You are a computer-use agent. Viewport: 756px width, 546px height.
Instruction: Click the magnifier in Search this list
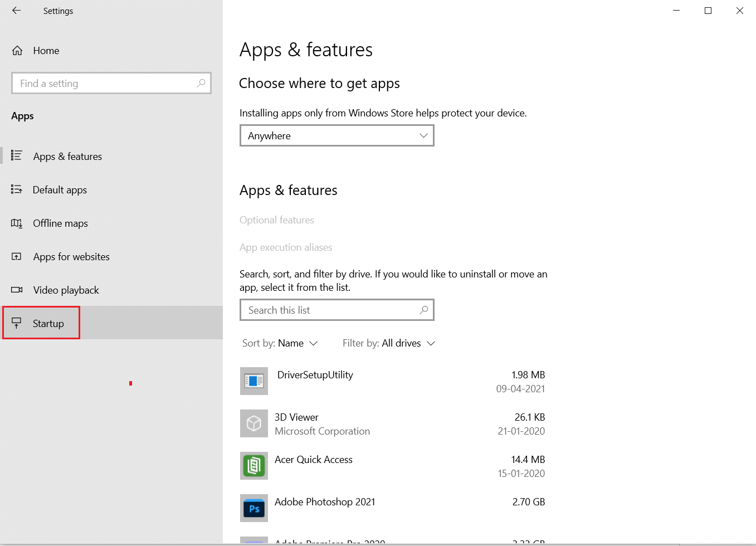(x=424, y=310)
